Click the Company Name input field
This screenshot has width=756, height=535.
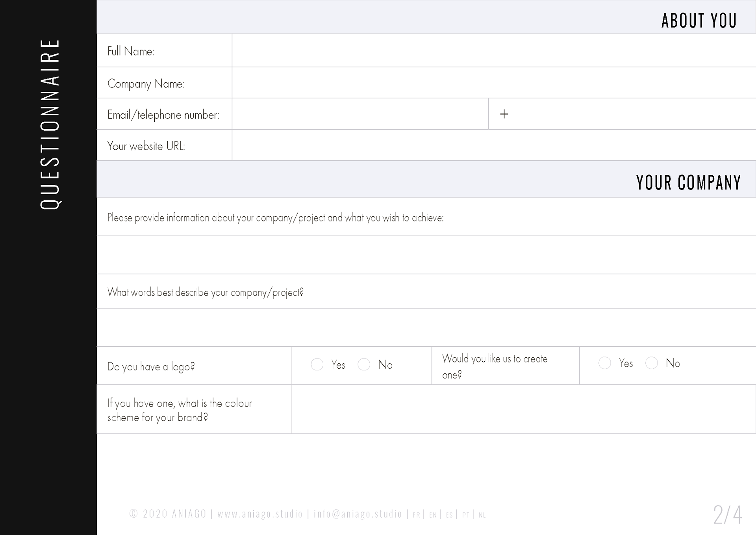point(494,83)
